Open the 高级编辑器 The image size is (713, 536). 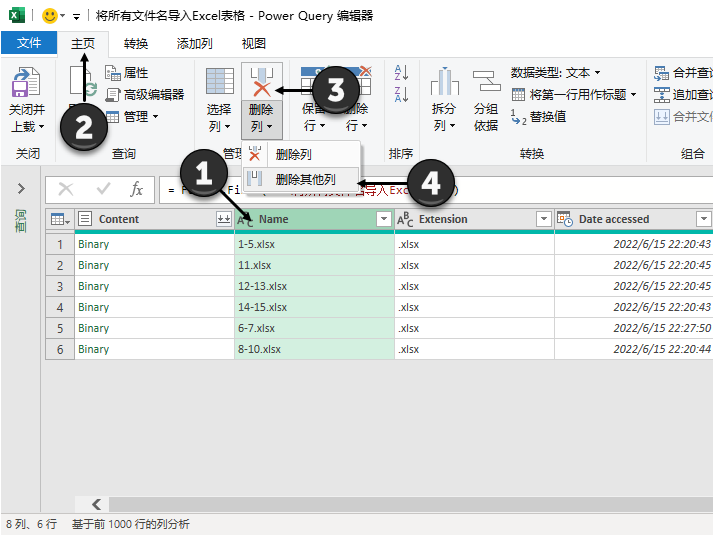tap(145, 95)
